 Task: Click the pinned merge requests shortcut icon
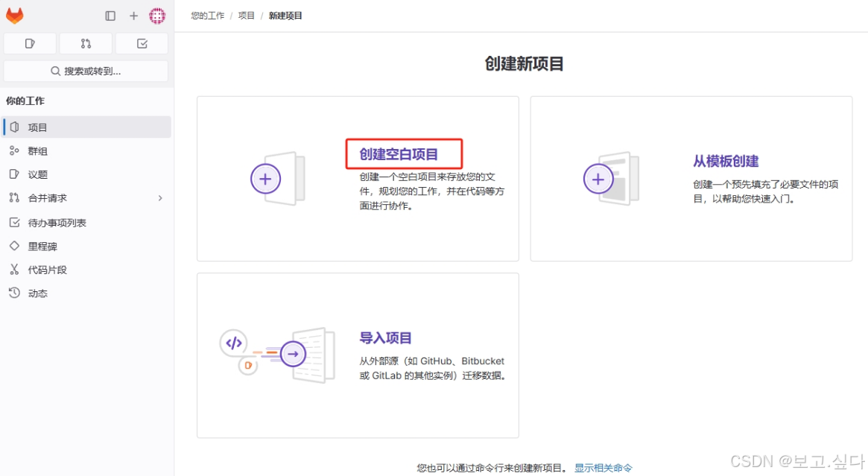[85, 43]
